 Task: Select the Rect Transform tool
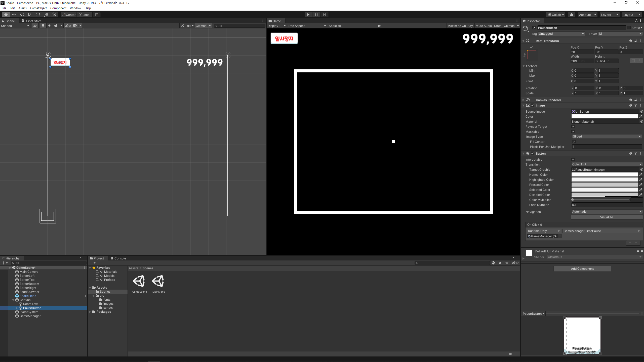[x=38, y=15]
